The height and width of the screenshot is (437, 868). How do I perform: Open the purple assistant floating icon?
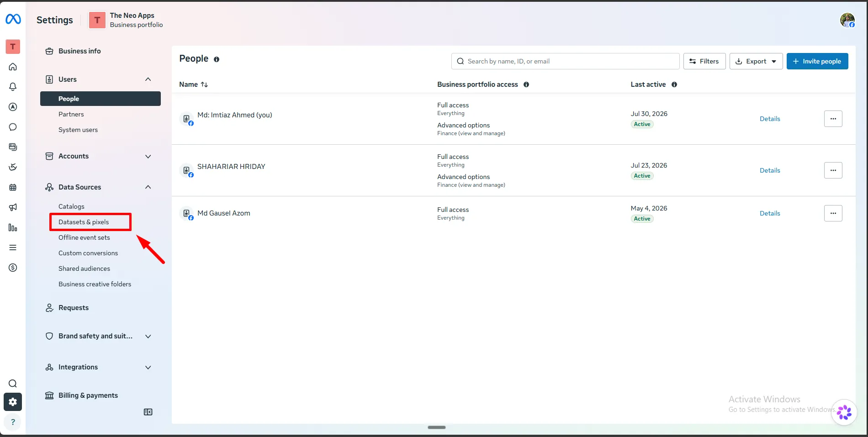click(844, 412)
